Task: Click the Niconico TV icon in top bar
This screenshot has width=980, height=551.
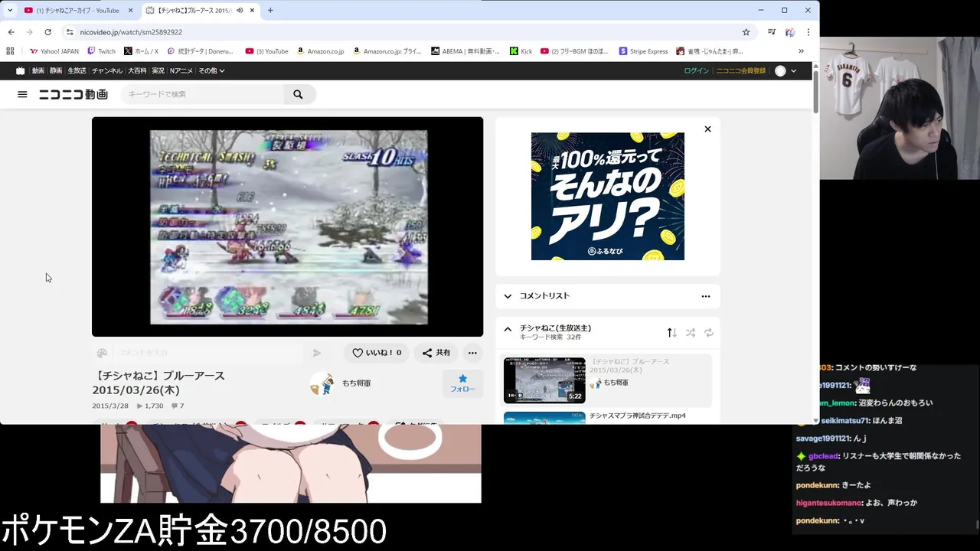Action: [21, 70]
